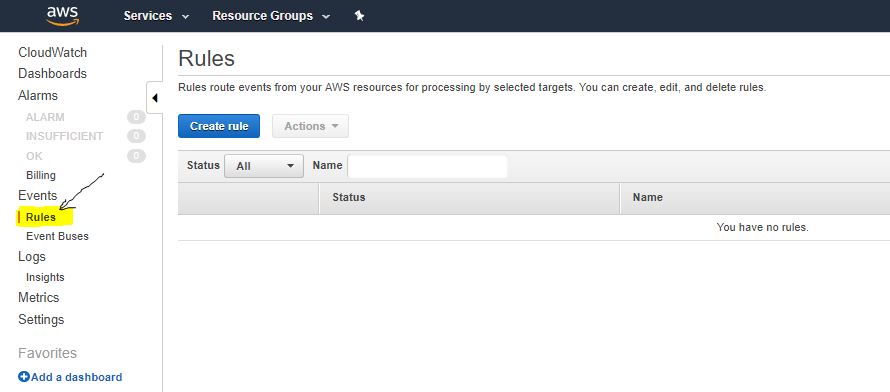The image size is (890, 392).
Task: Open the Billing alarms link
Action: [x=41, y=175]
